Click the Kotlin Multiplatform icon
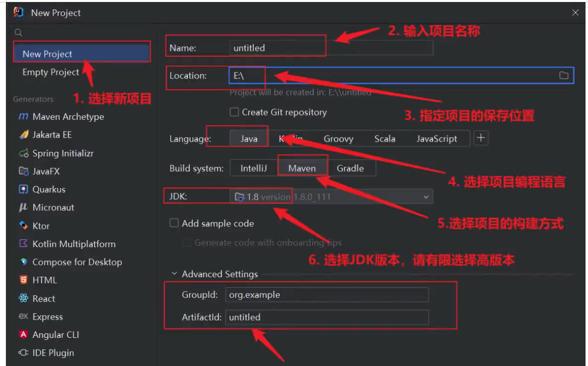Image resolution: width=588 pixels, height=366 pixels. [x=23, y=244]
